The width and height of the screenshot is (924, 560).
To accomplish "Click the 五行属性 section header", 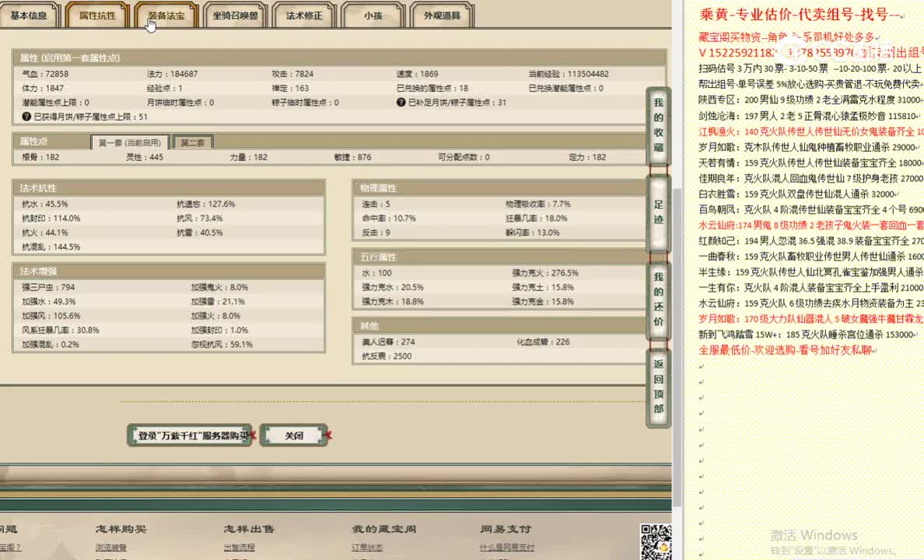I will [x=499, y=257].
